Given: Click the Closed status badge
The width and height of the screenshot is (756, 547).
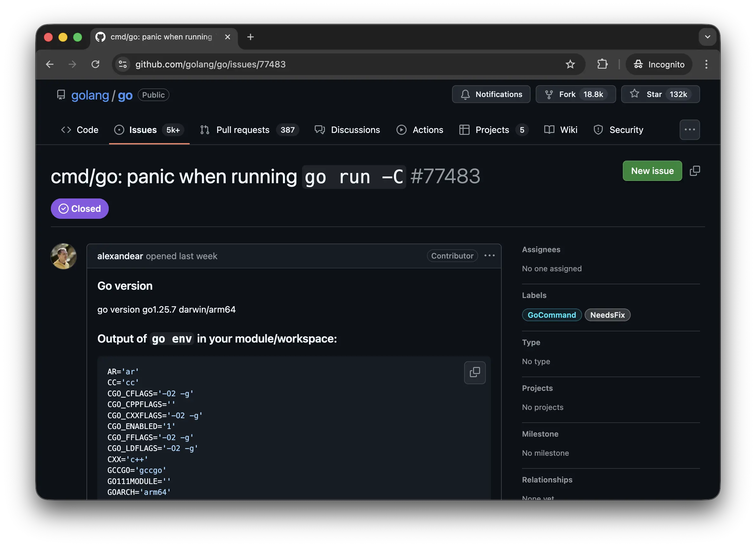Looking at the screenshot, I should point(79,208).
